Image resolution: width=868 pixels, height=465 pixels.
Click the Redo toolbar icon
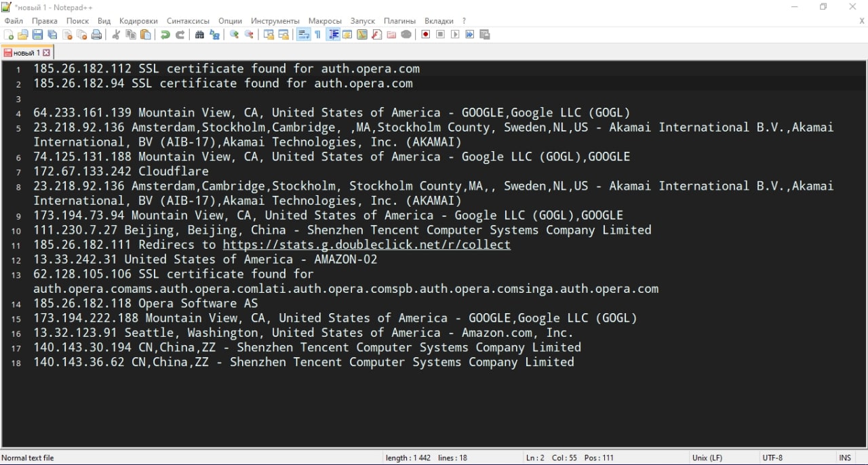[x=180, y=35]
